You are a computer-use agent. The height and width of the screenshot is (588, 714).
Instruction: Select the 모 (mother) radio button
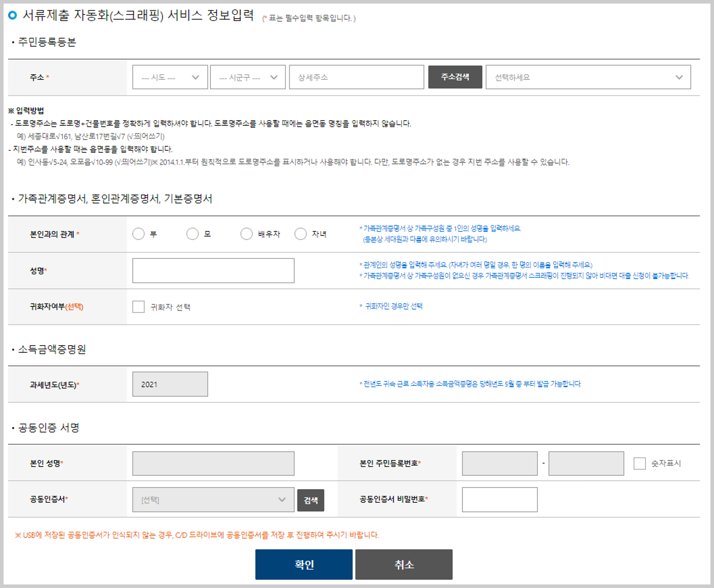[x=192, y=234]
